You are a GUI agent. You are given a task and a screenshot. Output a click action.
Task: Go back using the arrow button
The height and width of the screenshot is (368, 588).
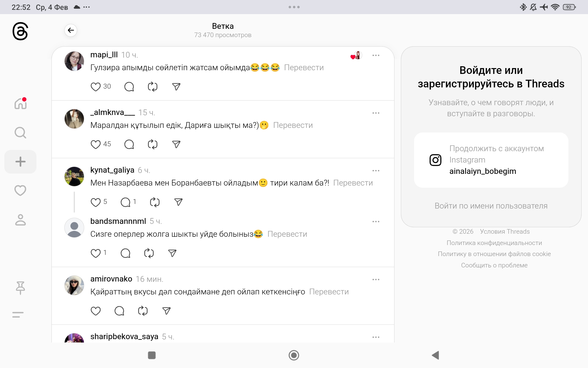coord(71,30)
